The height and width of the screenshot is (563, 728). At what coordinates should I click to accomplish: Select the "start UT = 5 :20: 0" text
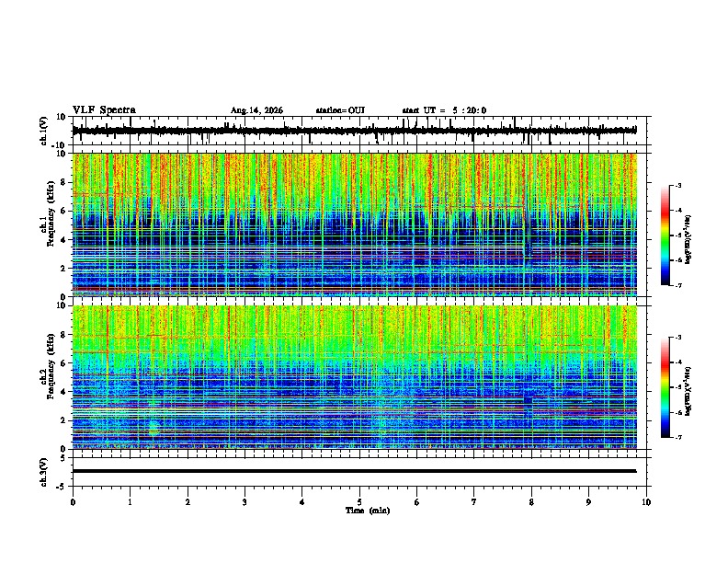pos(444,110)
